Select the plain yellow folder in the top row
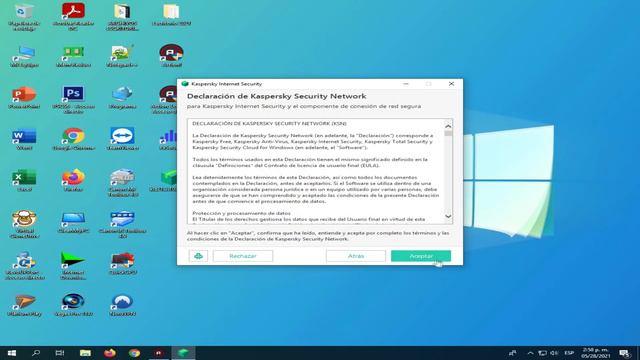 click(x=171, y=15)
